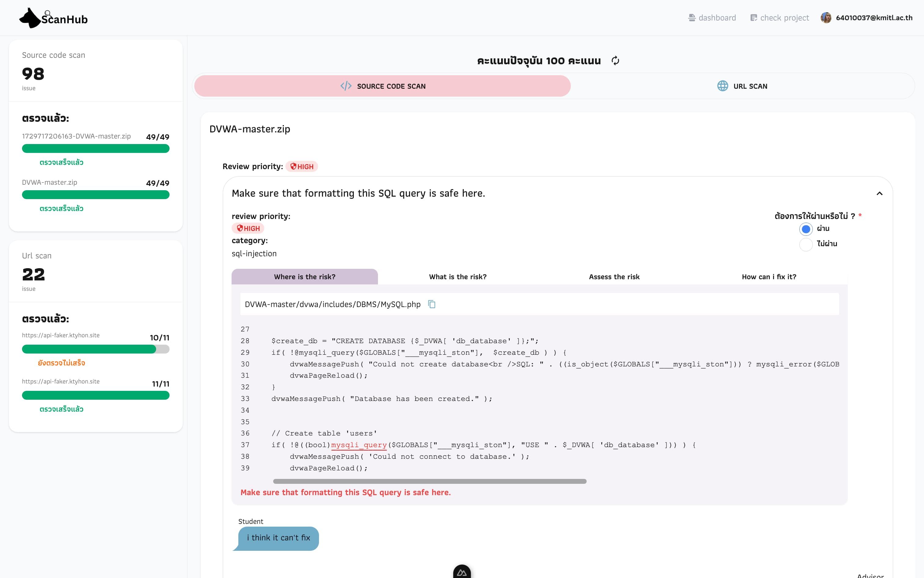Click the round floating badge at bottom

click(x=462, y=572)
